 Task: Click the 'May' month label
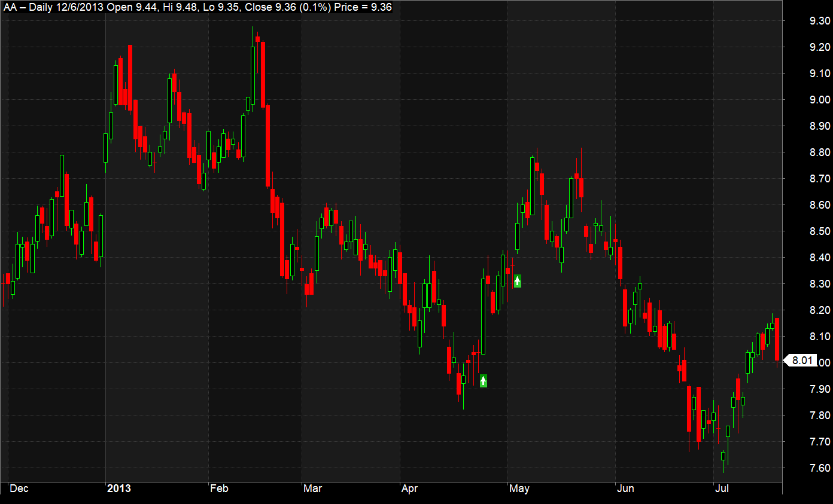(x=519, y=488)
